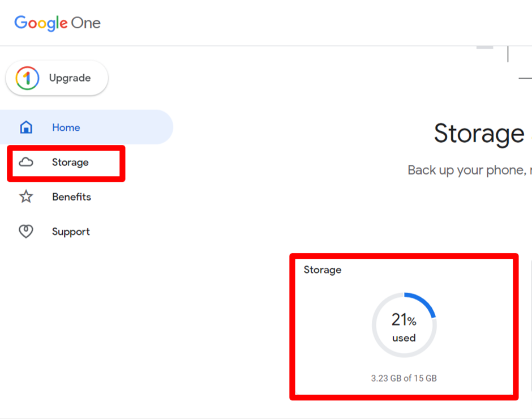Open the Storage sidebar menu item
Image resolution: width=532 pixels, height=419 pixels.
[x=70, y=163]
